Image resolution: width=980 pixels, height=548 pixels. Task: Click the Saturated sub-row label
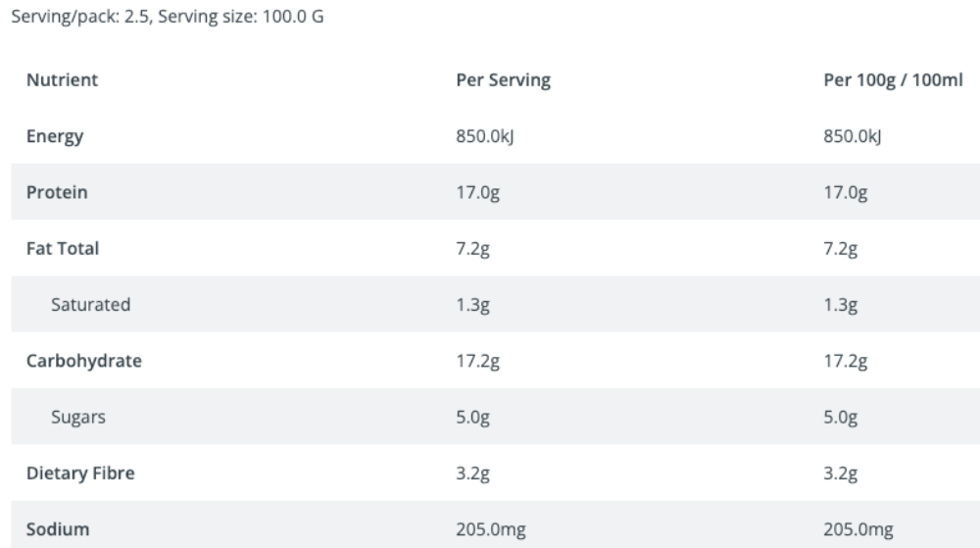click(x=90, y=305)
